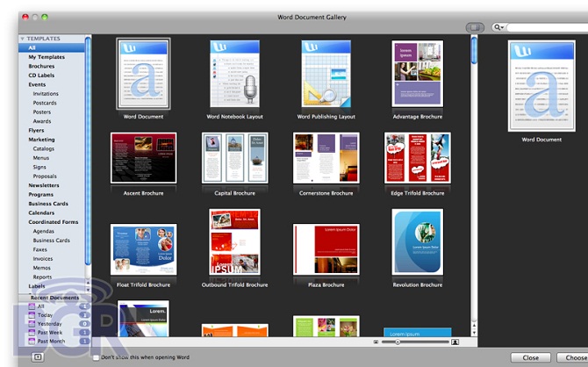
Task: Click the sidebar toggle icon at bottom left
Action: pyautogui.click(x=38, y=357)
